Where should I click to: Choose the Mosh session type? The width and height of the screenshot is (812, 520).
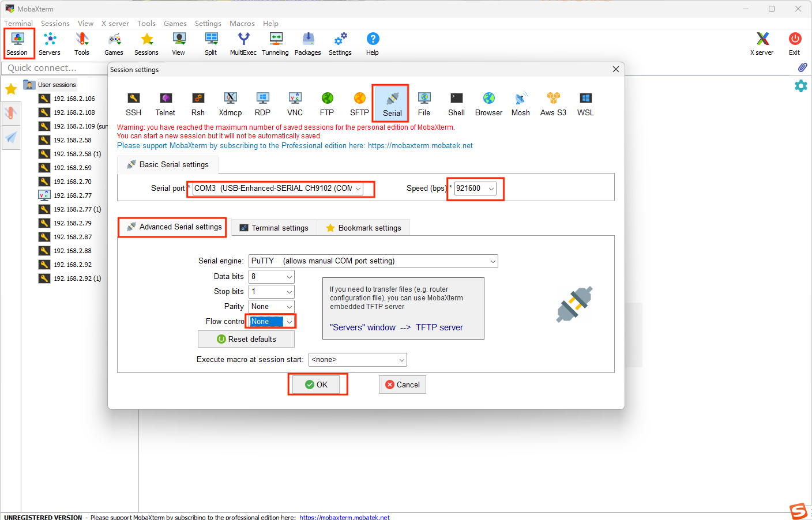(521, 104)
